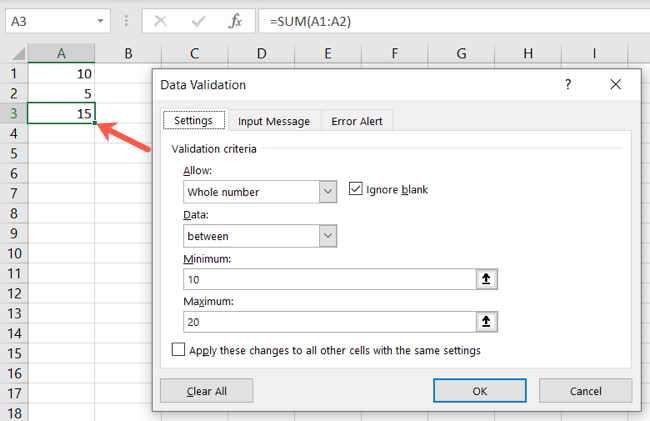Select cell A1 containing 10
Screen dimensions: 650x421
[62, 74]
